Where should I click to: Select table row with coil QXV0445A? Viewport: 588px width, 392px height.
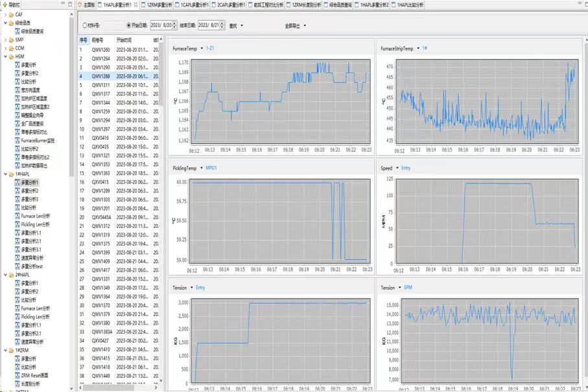point(119,217)
